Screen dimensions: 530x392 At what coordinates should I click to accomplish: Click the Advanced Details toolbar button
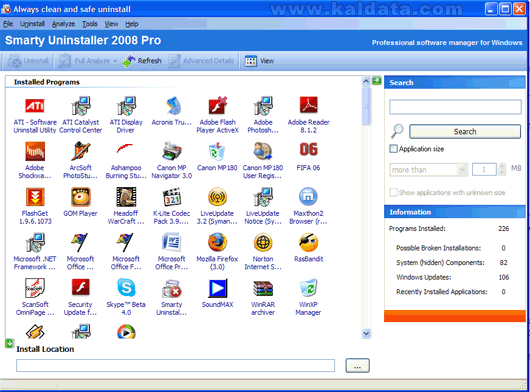point(201,61)
